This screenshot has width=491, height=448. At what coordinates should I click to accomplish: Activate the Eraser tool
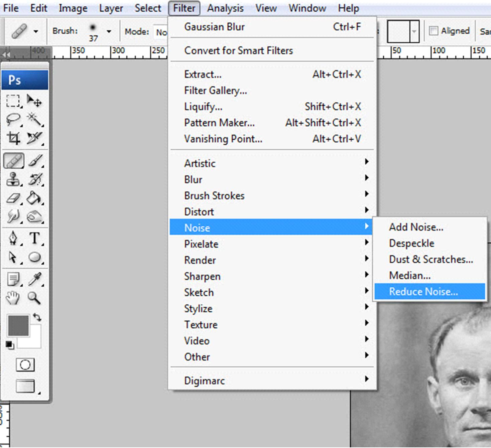[13, 198]
